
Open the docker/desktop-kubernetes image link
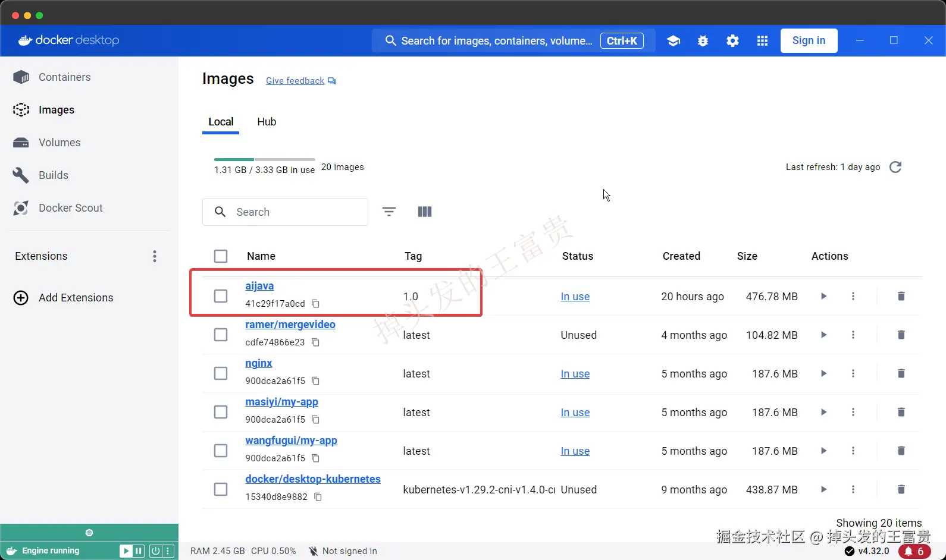tap(313, 479)
